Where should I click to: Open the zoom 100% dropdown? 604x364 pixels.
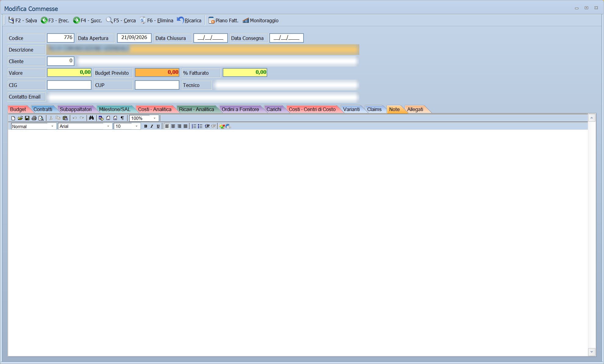point(154,118)
